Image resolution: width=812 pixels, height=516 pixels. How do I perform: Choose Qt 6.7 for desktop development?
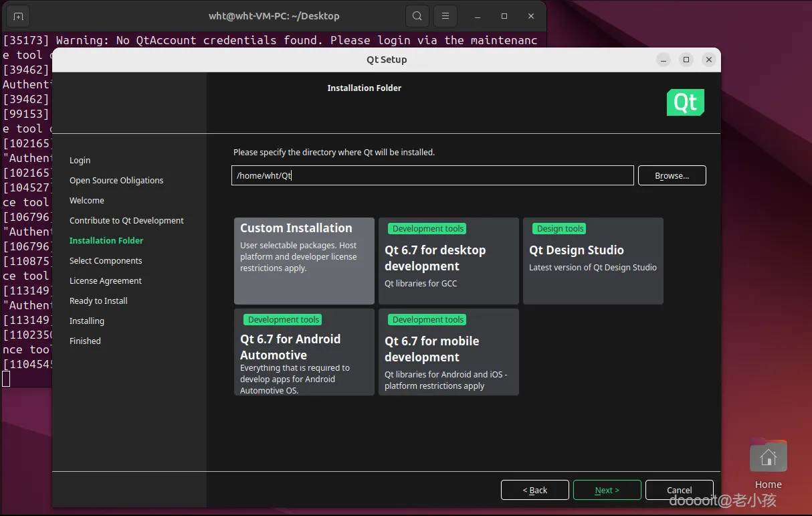[x=448, y=260]
